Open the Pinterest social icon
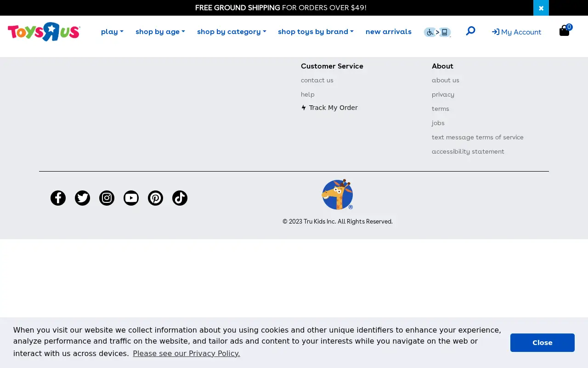 155,198
